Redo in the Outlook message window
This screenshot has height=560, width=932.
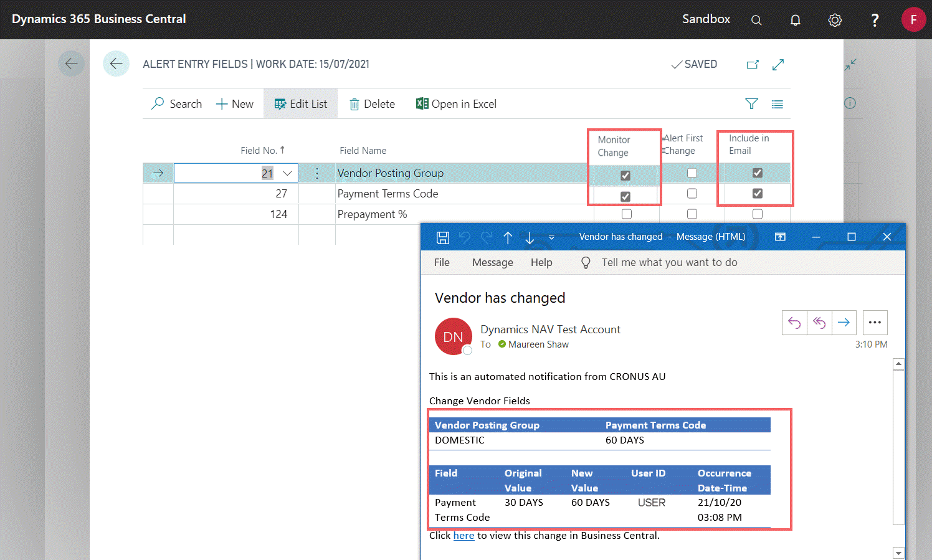(487, 237)
